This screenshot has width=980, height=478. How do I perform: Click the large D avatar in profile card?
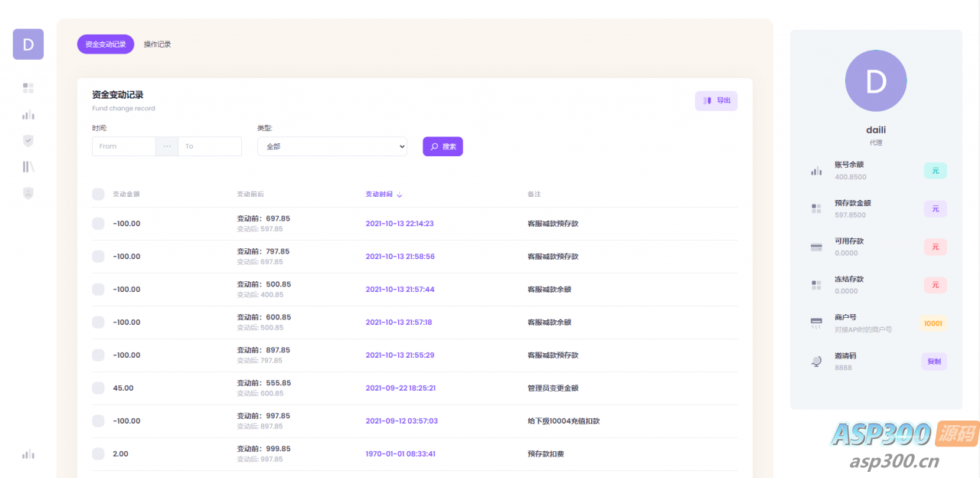[x=876, y=81]
